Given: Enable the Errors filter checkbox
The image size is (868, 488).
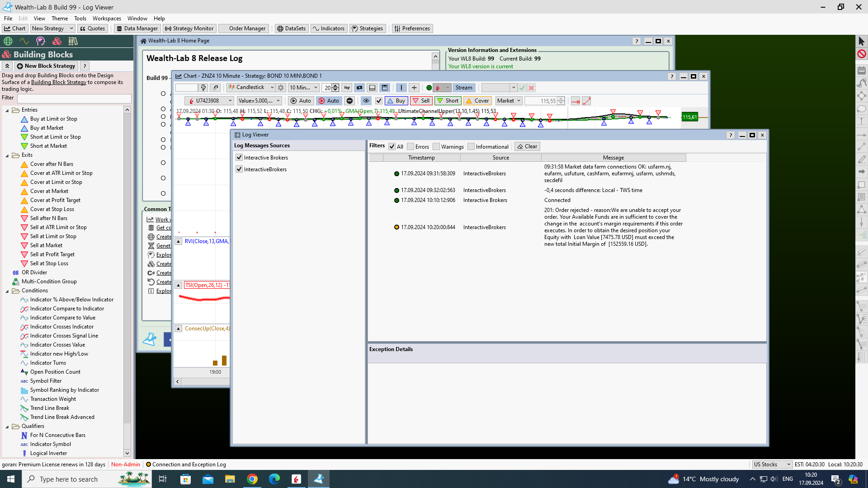Looking at the screenshot, I should [410, 146].
